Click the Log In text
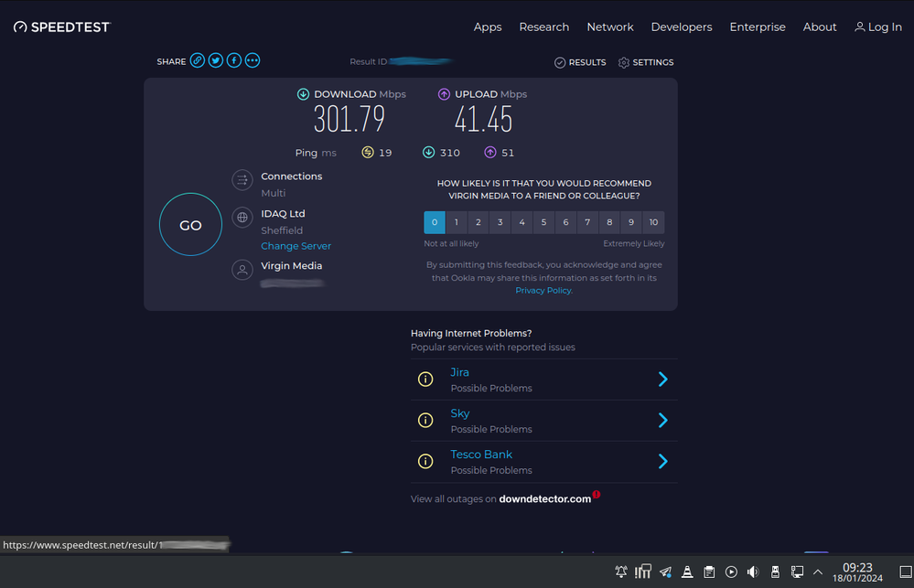Screen dimensions: 914x588 tap(885, 27)
